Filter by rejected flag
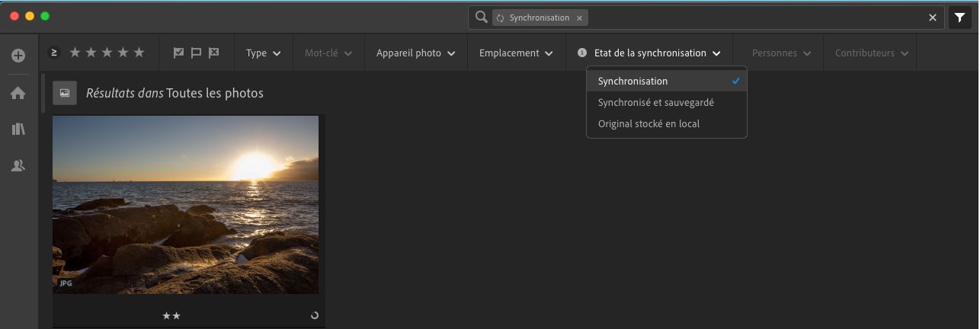Viewport: 980px width, 329px height. click(x=214, y=53)
